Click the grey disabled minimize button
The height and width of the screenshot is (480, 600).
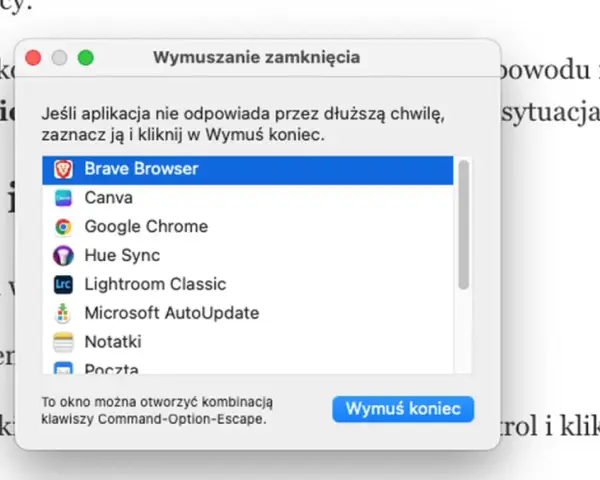click(59, 58)
